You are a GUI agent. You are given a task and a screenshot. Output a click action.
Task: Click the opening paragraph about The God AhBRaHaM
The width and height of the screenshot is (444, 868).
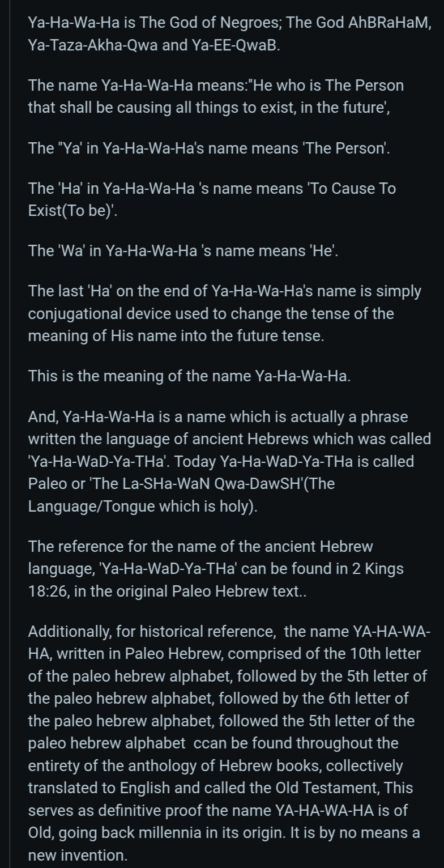click(229, 33)
